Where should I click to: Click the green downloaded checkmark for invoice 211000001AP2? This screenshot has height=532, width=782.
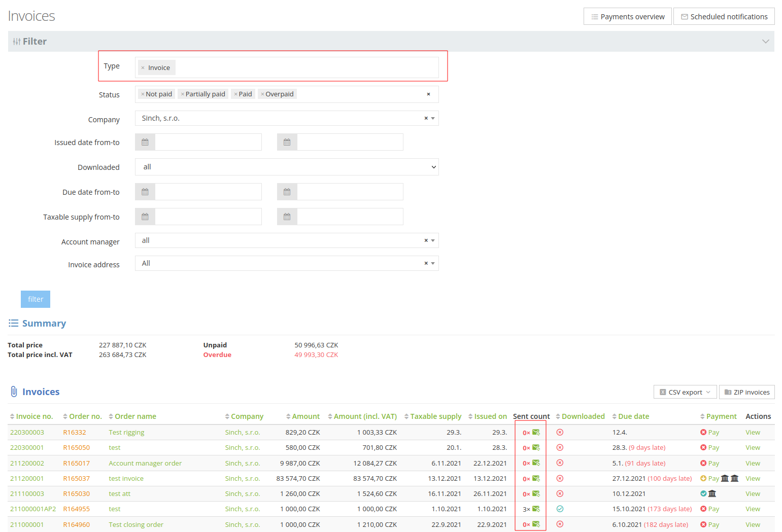click(560, 509)
